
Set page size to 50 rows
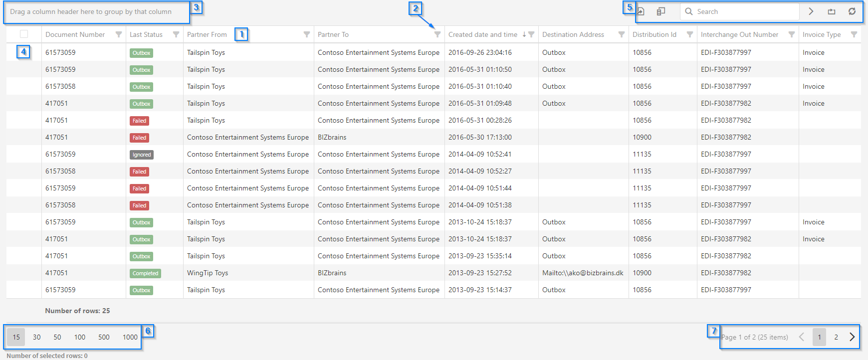point(57,337)
